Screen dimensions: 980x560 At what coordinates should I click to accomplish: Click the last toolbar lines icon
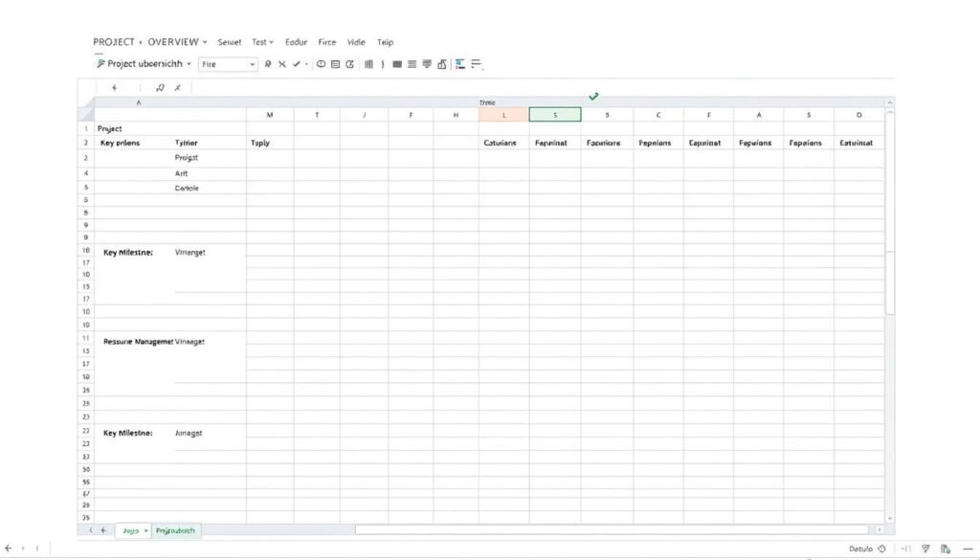pyautogui.click(x=477, y=64)
